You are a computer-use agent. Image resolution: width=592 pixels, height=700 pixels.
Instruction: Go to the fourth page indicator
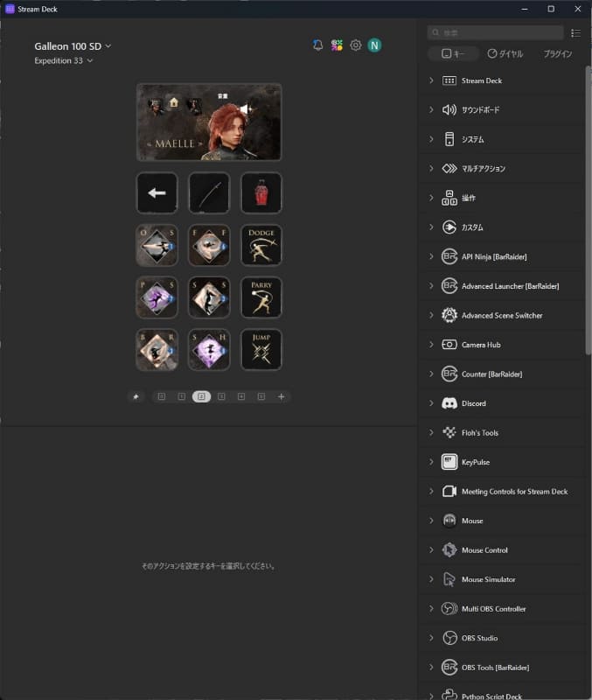[221, 396]
